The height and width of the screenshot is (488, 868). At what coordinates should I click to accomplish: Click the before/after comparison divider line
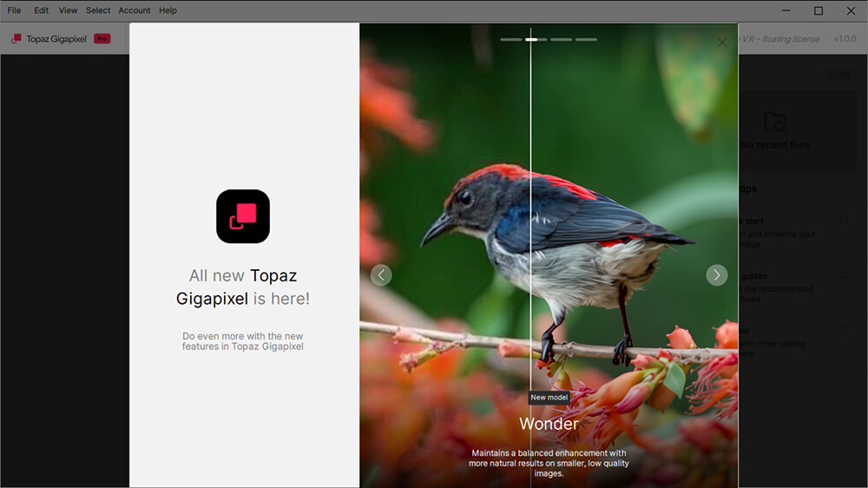tap(531, 217)
